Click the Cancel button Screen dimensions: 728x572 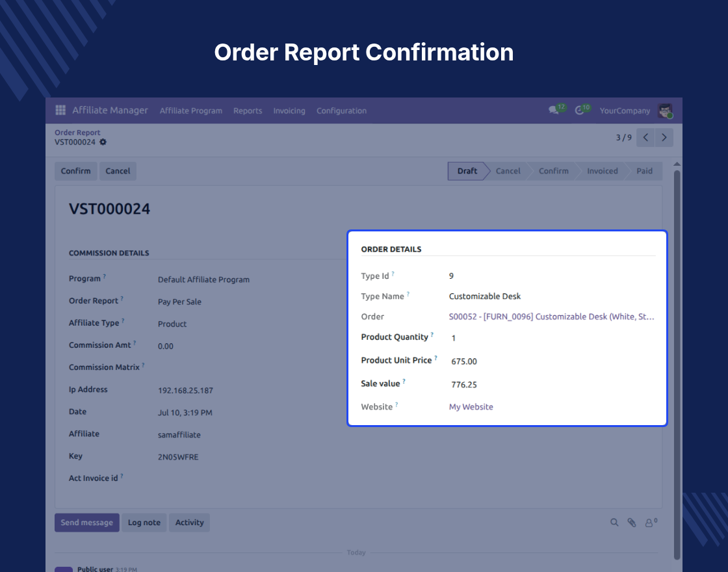(x=118, y=171)
